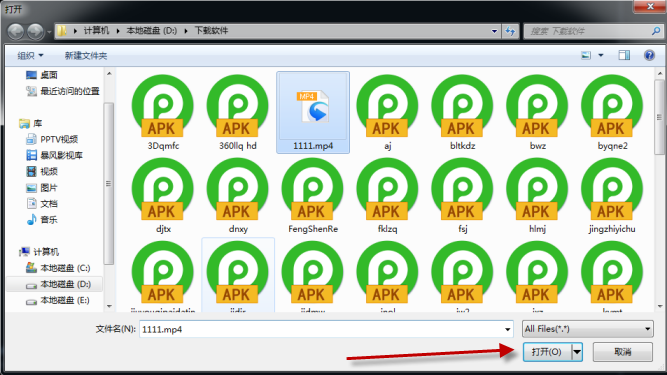Select the 3Dqmfc APK file
The width and height of the screenshot is (667, 375).
(x=163, y=112)
